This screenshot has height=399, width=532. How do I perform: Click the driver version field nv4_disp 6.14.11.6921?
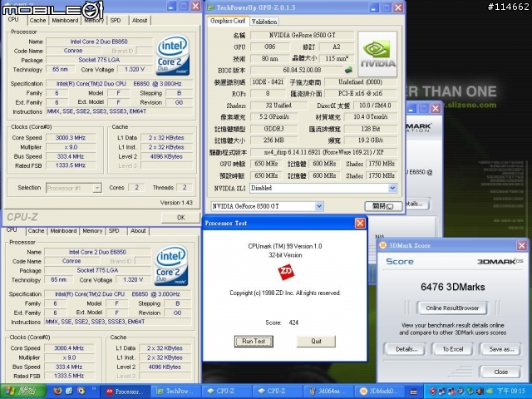click(x=323, y=152)
